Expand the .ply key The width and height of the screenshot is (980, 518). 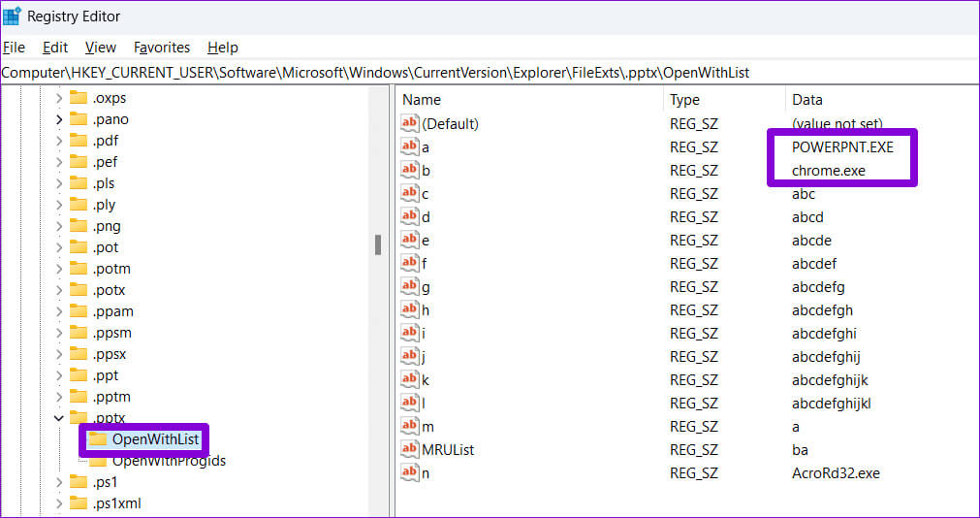tap(59, 205)
